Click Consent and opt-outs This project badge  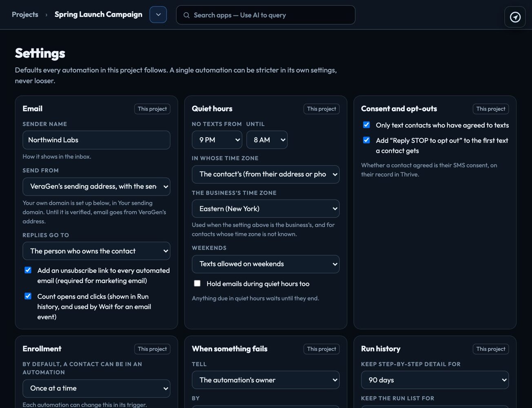491,109
